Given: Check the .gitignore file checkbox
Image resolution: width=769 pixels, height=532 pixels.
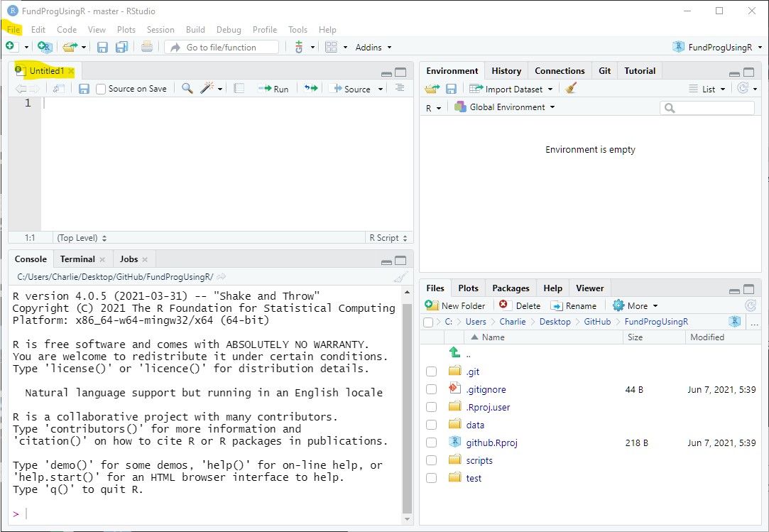Looking at the screenshot, I should click(x=431, y=389).
